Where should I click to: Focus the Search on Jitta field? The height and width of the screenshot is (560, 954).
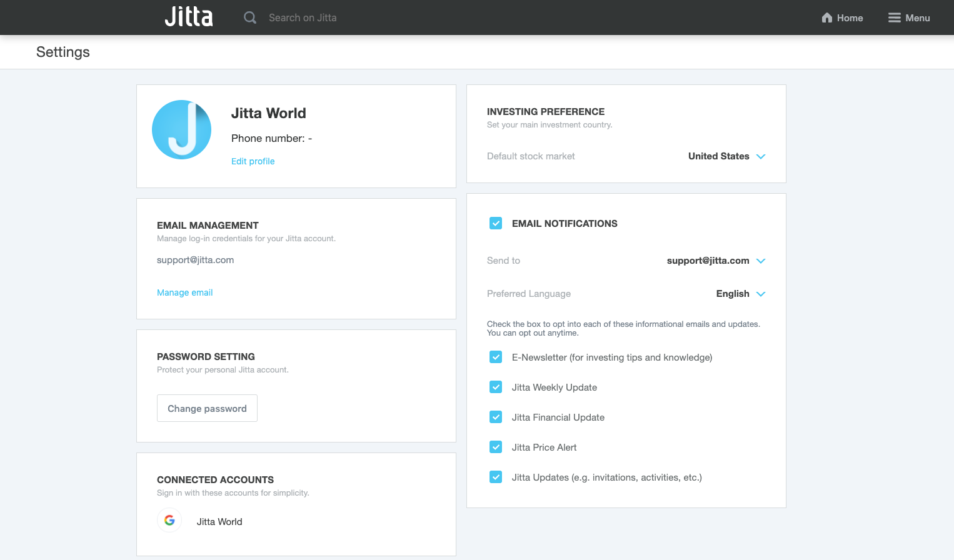(x=303, y=17)
